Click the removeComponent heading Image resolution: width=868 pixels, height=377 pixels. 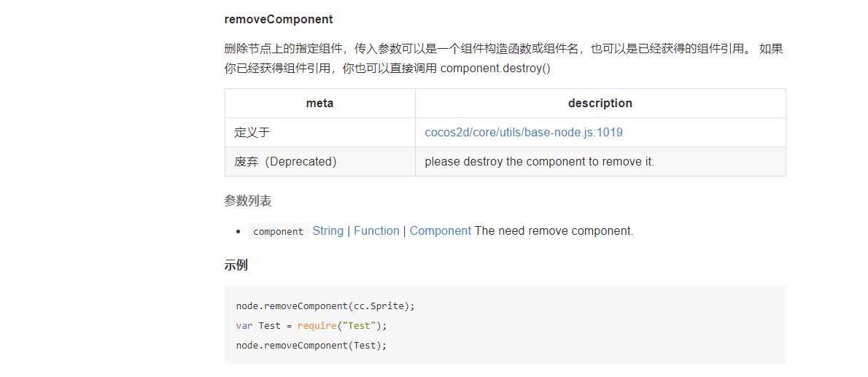click(x=279, y=19)
